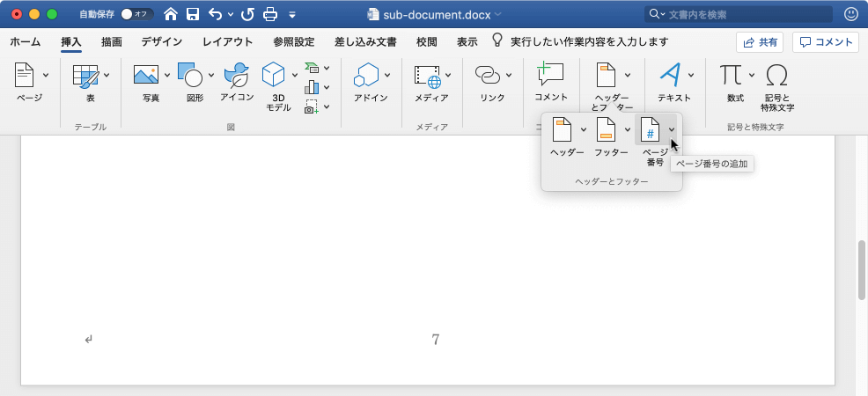Click the コメント button at top right
Viewport: 868px width, 396px height.
coord(825,41)
